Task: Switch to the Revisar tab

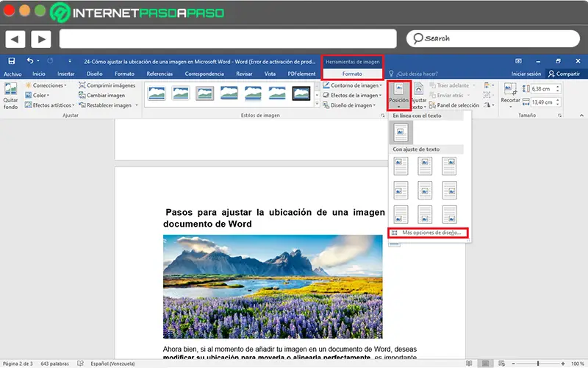Action: click(x=244, y=74)
